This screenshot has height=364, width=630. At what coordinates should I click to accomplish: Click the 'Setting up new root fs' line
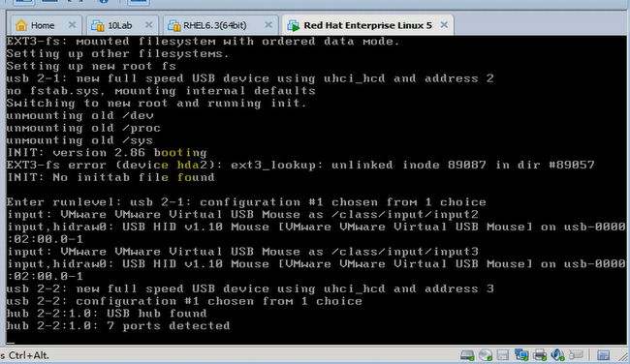click(x=91, y=66)
